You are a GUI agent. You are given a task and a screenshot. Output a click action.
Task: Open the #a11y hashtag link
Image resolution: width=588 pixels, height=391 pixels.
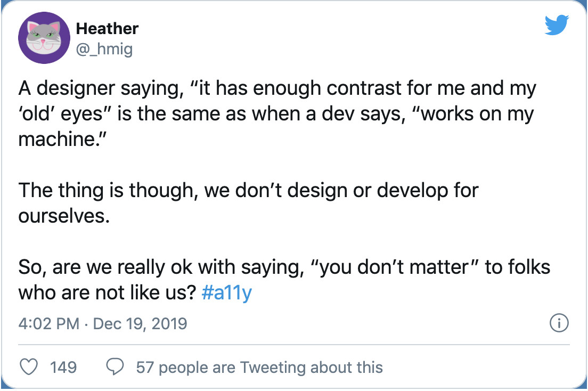pyautogui.click(x=227, y=293)
